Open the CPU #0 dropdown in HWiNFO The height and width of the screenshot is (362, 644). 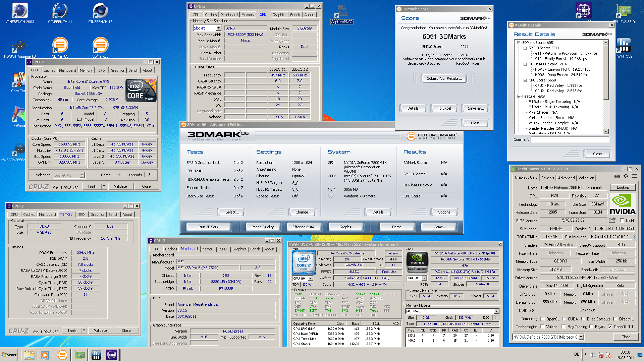[311, 279]
